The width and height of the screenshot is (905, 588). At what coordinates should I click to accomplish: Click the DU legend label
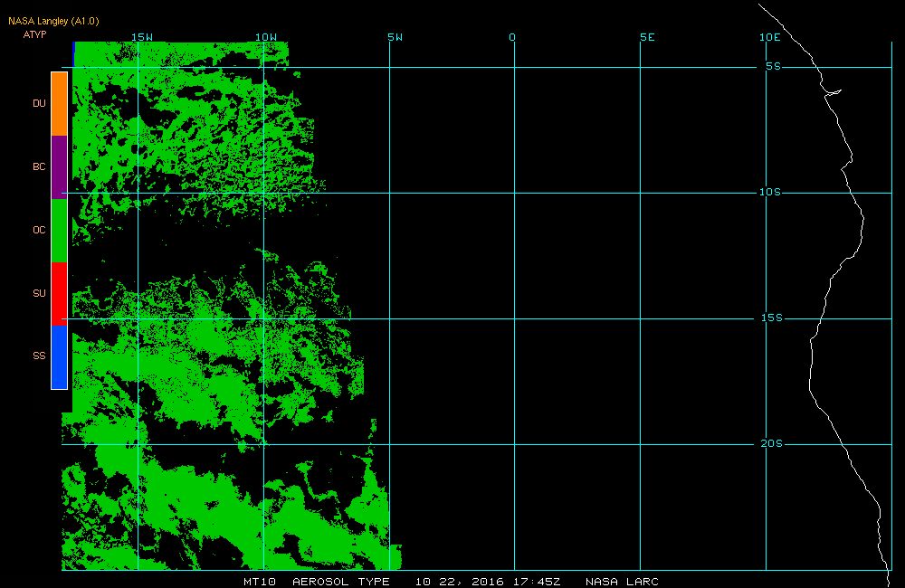click(39, 103)
